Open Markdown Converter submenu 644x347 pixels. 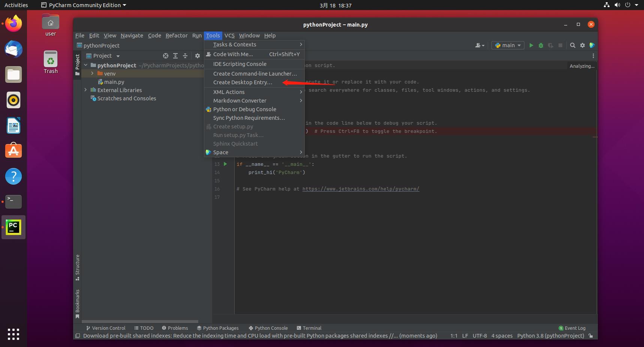[x=254, y=101]
